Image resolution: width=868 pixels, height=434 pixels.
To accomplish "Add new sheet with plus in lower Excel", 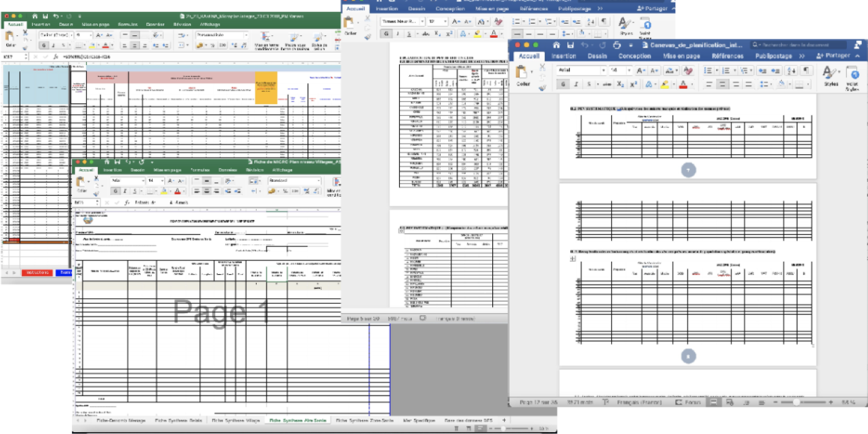I will (x=503, y=420).
